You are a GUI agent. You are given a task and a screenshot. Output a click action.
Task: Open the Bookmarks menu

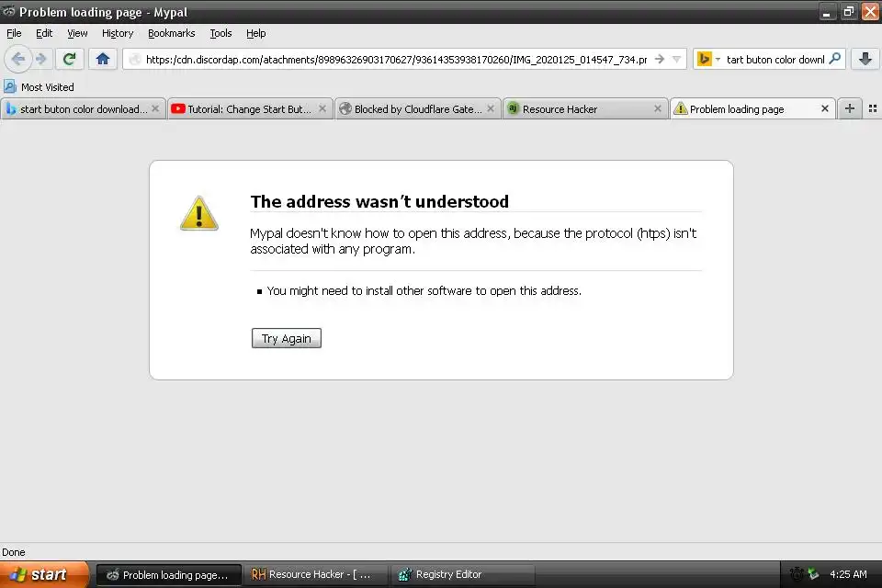pyautogui.click(x=171, y=33)
